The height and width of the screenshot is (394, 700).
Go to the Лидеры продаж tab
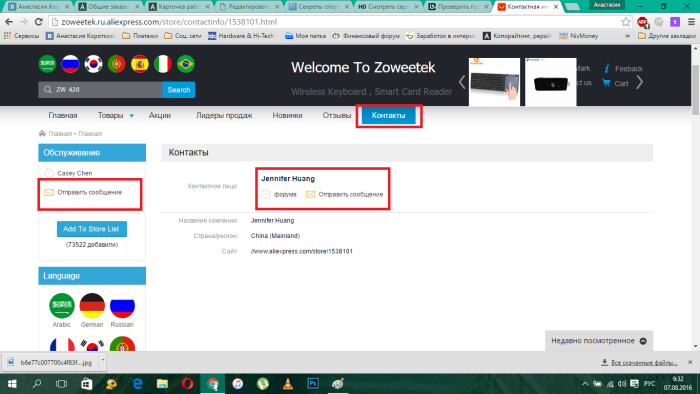click(224, 116)
